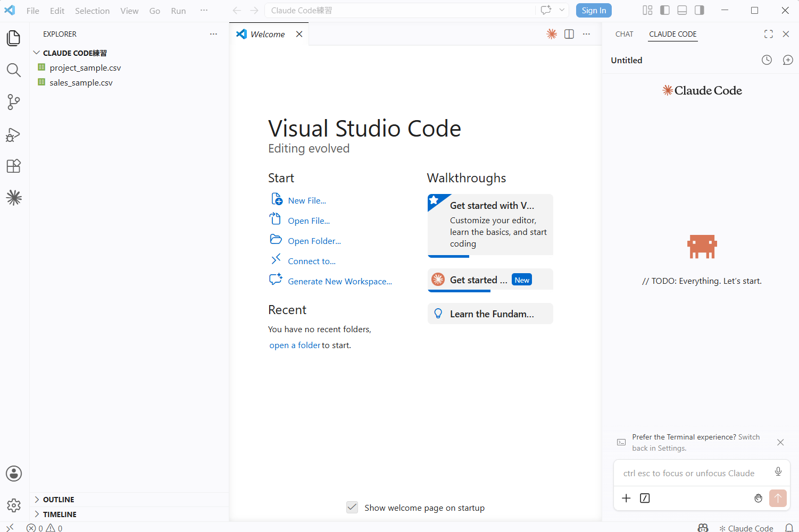Open the Search view in the activity bar
The height and width of the screenshot is (532, 799).
tap(14, 70)
